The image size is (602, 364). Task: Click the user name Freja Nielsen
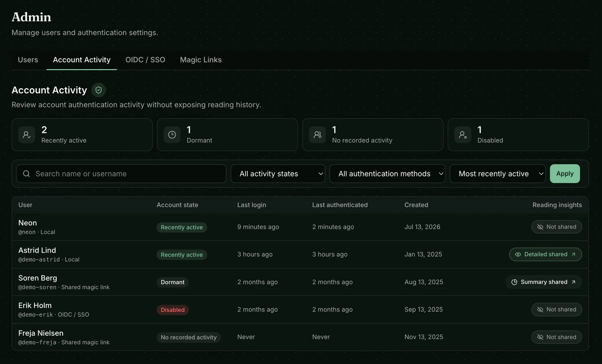pos(41,333)
